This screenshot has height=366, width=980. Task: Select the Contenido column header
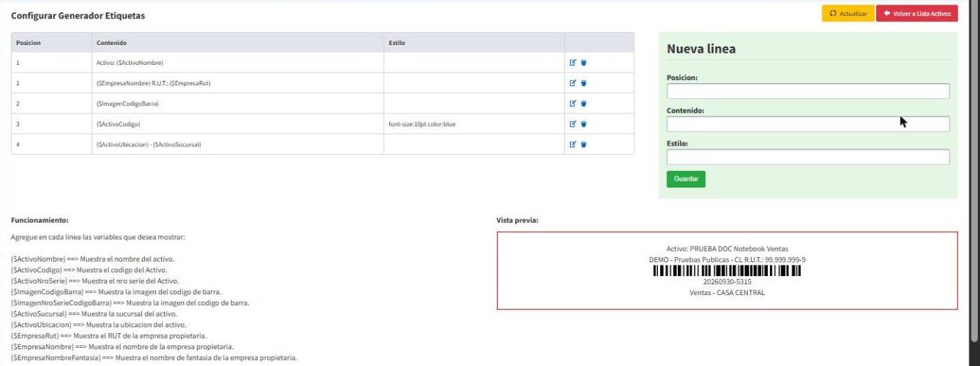237,42
